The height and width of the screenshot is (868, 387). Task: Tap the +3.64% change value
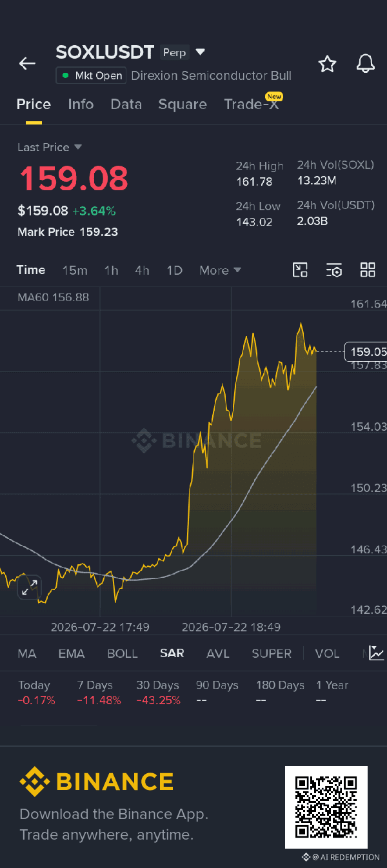click(94, 210)
